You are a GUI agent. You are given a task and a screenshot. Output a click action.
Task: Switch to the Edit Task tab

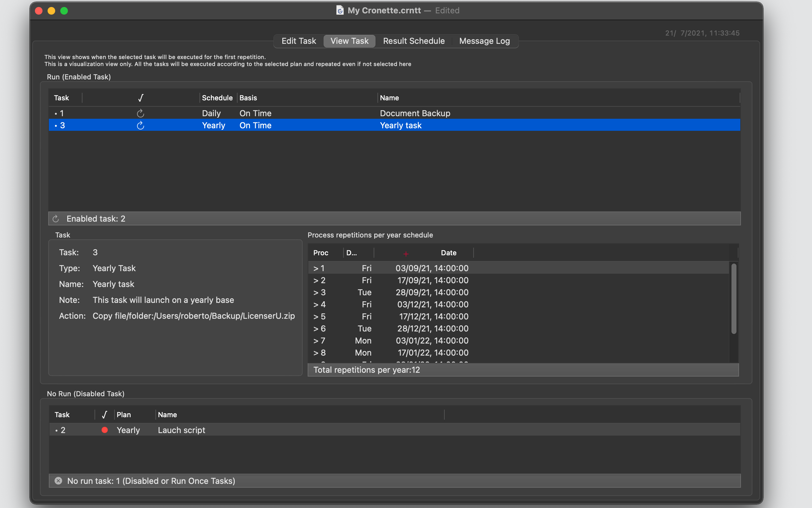pyautogui.click(x=298, y=41)
